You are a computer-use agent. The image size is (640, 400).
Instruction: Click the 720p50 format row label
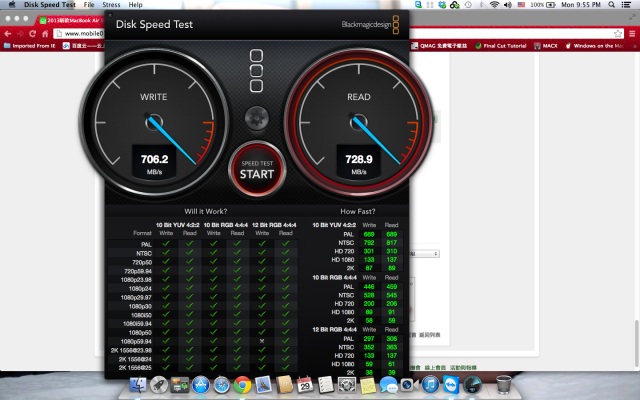[x=142, y=262]
